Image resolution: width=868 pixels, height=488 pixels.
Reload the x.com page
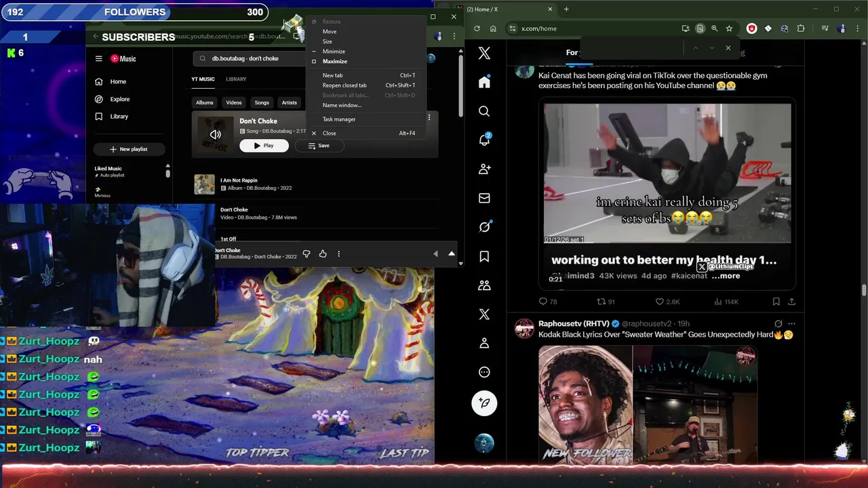tap(477, 28)
